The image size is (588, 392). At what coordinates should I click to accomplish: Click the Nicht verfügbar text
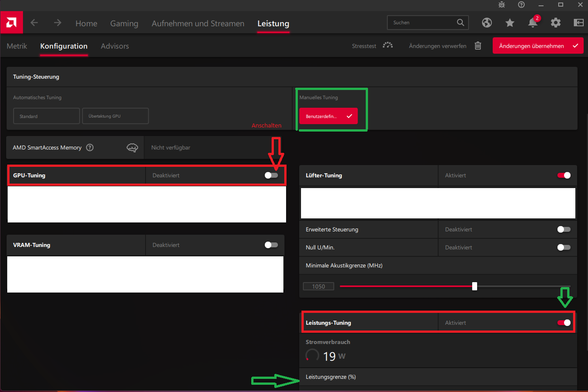(170, 147)
